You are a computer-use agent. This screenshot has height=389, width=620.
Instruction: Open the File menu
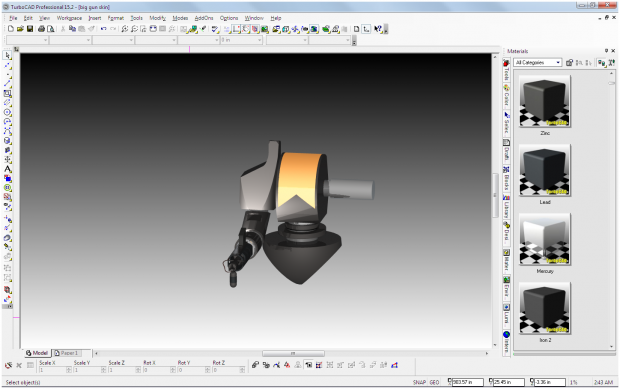coord(13,18)
